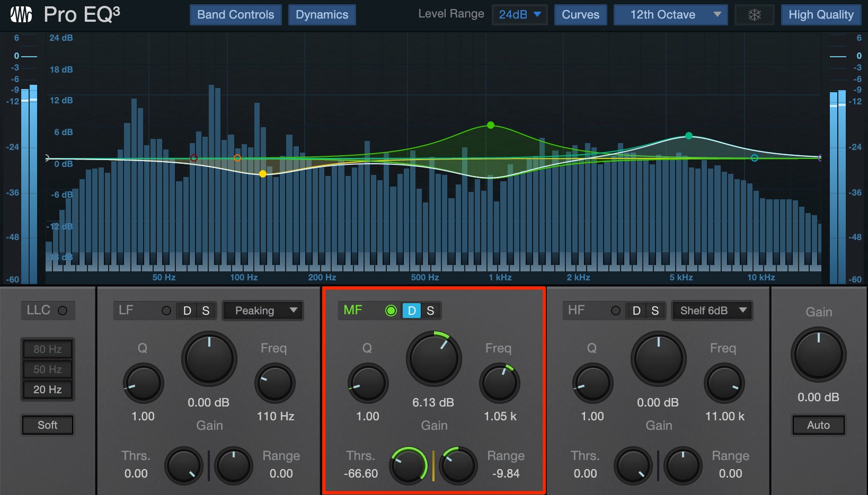
Task: Turn off MF band dynamics D button
Action: click(x=412, y=311)
